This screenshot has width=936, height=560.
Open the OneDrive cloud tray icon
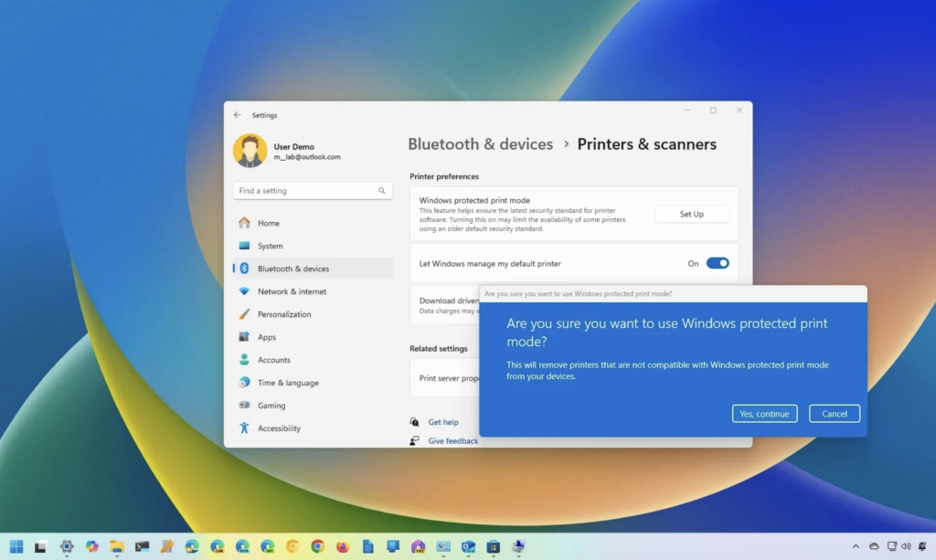click(874, 546)
